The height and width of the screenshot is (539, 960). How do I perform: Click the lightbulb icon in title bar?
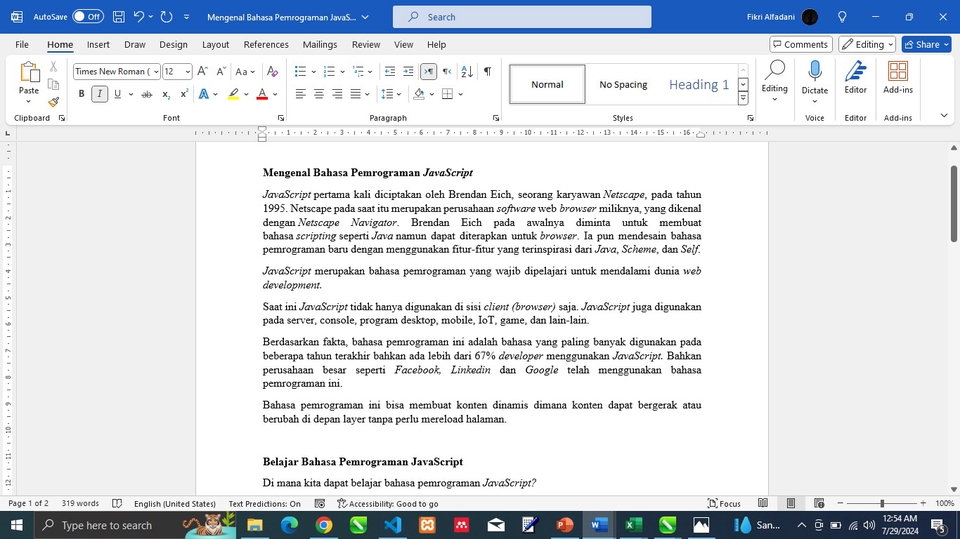click(x=842, y=17)
